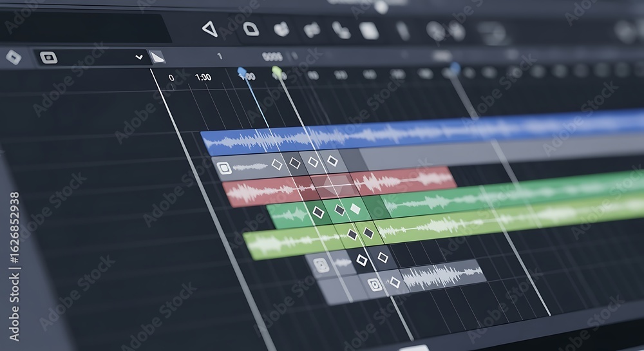This screenshot has height=351, width=644.
Task: Select the green marker handle on the ruler
Action: tap(277, 71)
